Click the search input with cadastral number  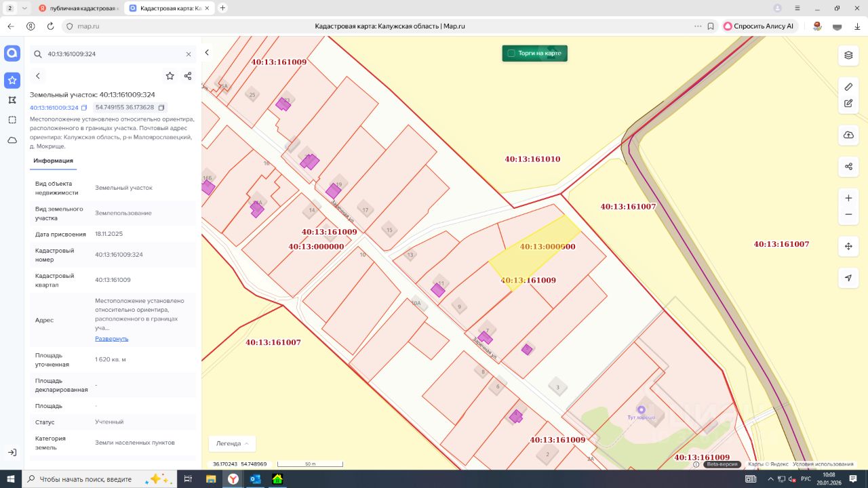click(x=114, y=54)
